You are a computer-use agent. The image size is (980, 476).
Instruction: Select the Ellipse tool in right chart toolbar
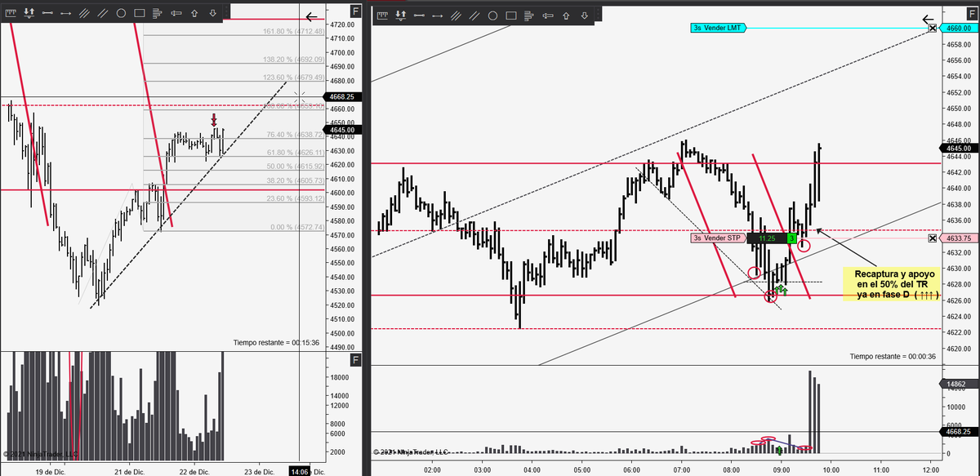click(492, 16)
